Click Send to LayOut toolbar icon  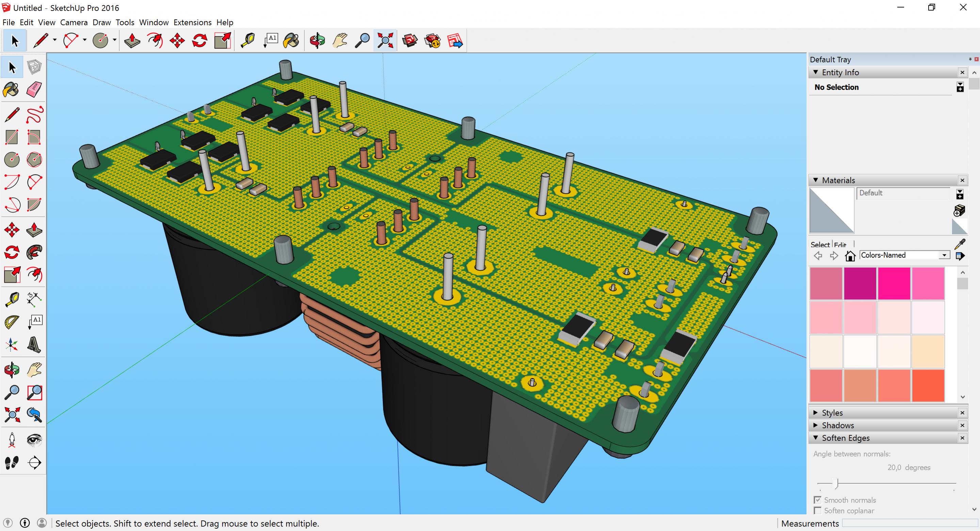click(455, 40)
